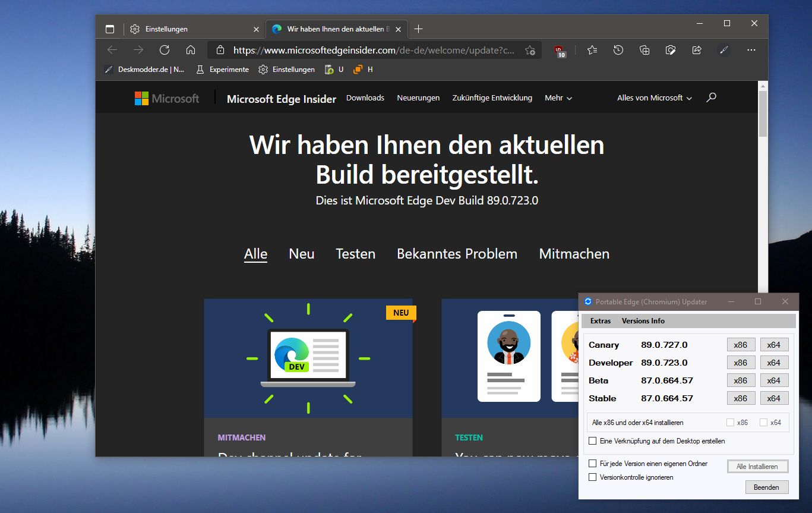Viewport: 812px width, 513px height.
Task: Select the 'Wir haben Ihnen den aktuellen' tab
Action: (x=337, y=29)
